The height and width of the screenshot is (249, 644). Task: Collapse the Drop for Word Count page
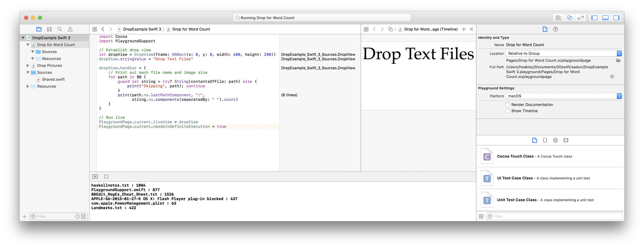pyautogui.click(x=28, y=45)
